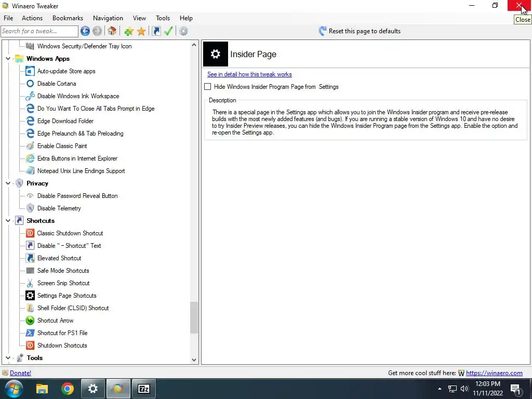Image resolution: width=532 pixels, height=399 pixels.
Task: Open the View menu
Action: point(139,18)
